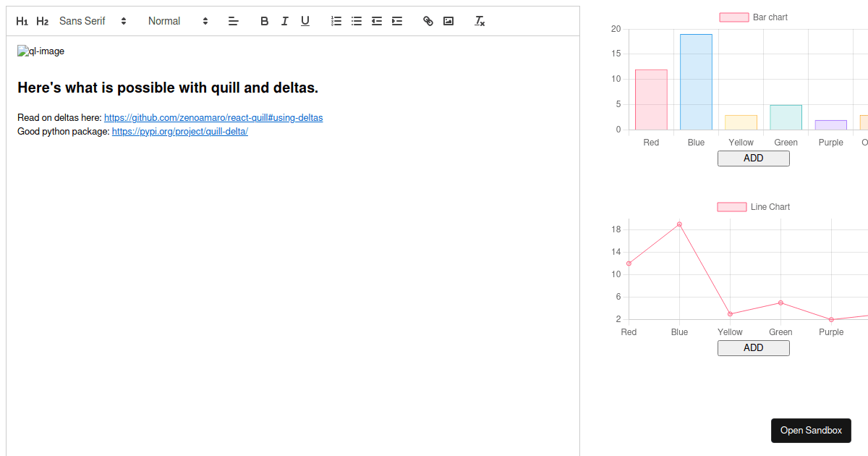Image resolution: width=868 pixels, height=456 pixels.
Task: Select the ordered list icon
Action: coord(336,21)
